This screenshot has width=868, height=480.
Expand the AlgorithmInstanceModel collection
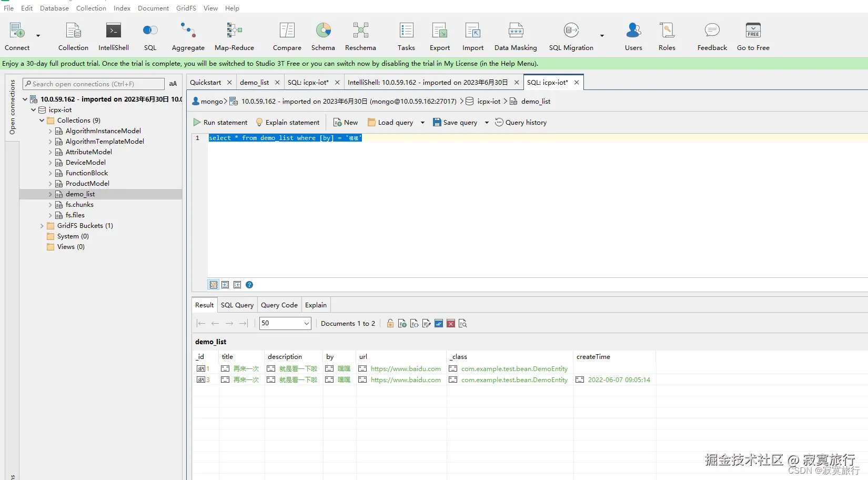[50, 131]
